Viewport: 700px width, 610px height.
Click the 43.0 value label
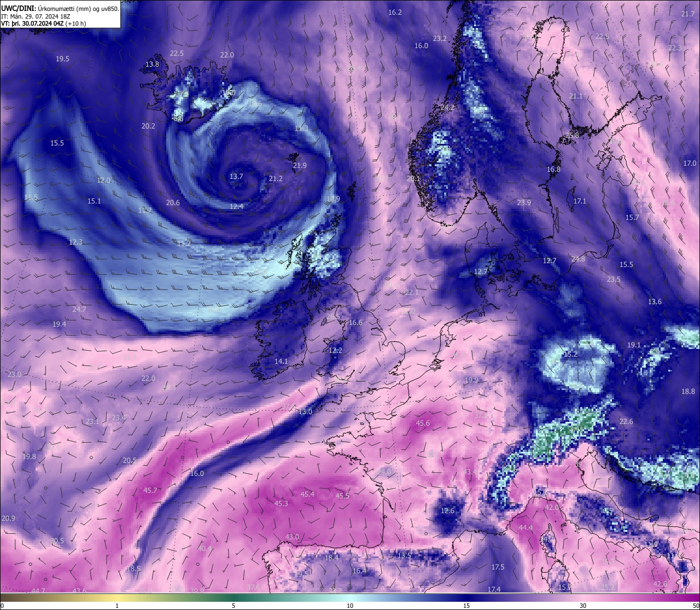[292, 537]
